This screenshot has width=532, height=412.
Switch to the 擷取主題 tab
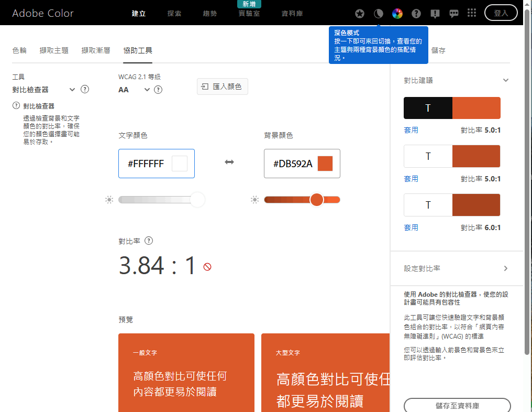pos(54,50)
